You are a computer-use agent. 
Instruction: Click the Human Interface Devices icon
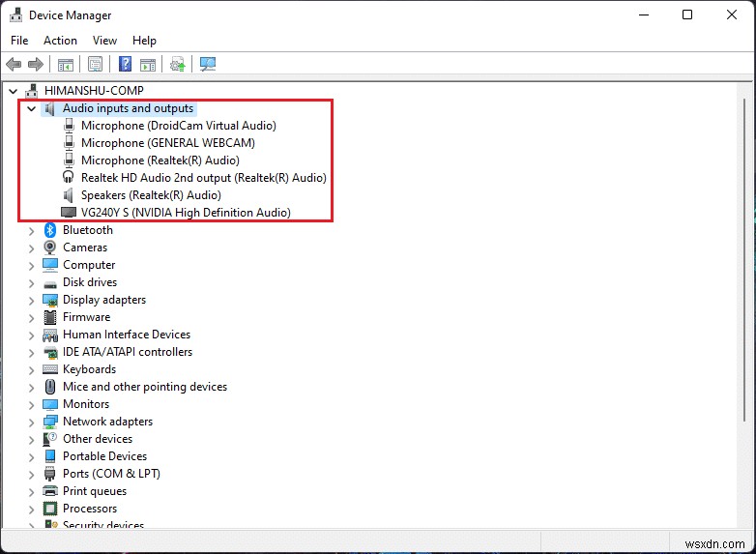tap(50, 335)
